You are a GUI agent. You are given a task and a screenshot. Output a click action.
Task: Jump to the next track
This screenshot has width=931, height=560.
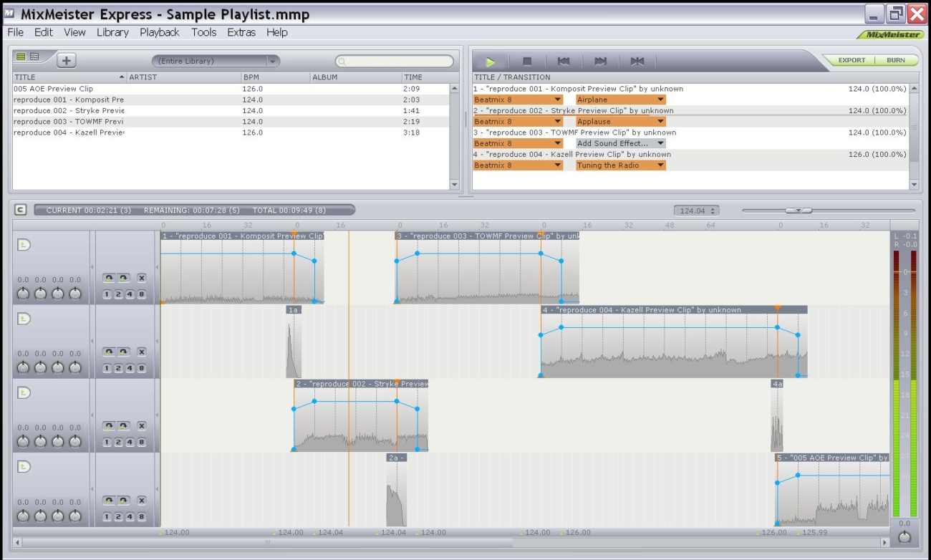pos(600,62)
